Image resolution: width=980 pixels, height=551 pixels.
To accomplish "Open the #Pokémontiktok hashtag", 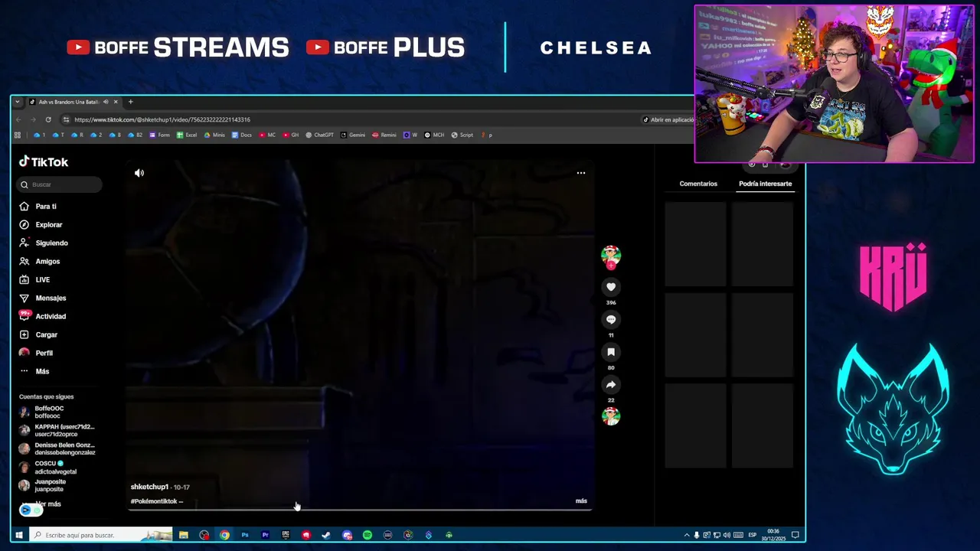I will tap(154, 501).
